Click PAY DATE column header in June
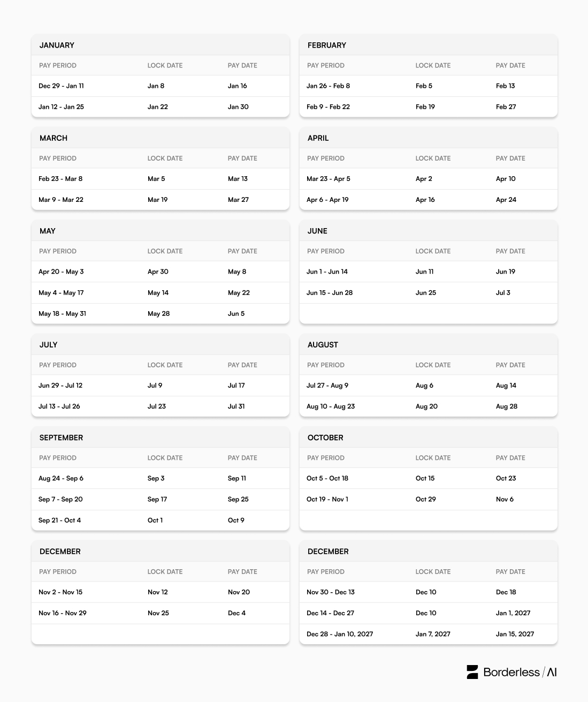This screenshot has height=702, width=588. [510, 251]
